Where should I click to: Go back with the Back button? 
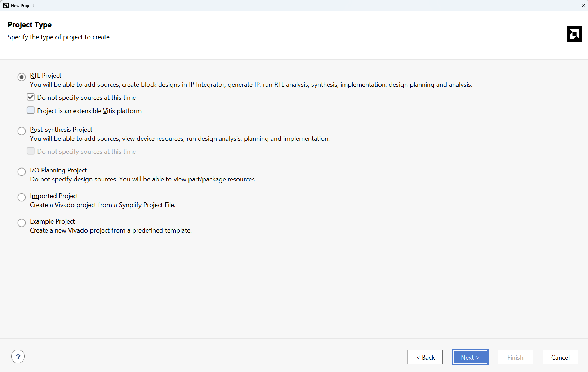coord(425,357)
